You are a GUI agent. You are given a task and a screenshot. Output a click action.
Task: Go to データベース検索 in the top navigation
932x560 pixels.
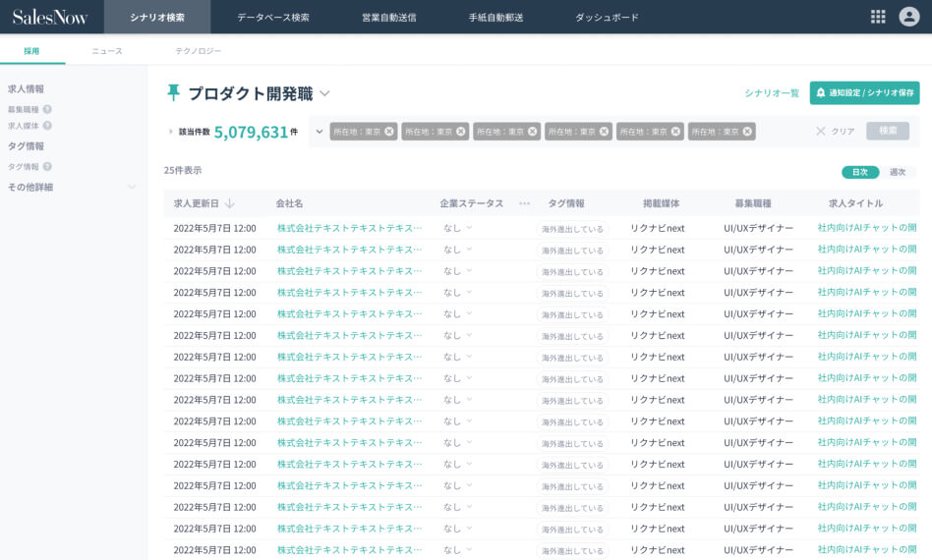[273, 18]
